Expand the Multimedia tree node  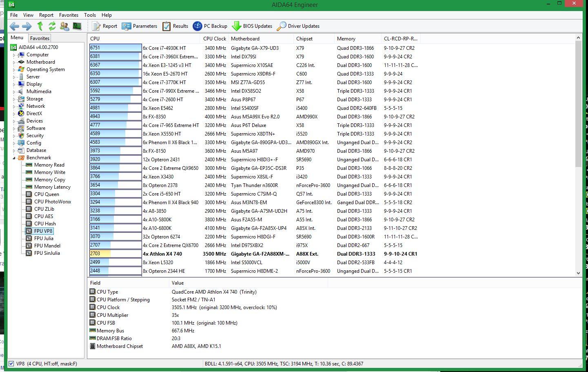coord(14,91)
